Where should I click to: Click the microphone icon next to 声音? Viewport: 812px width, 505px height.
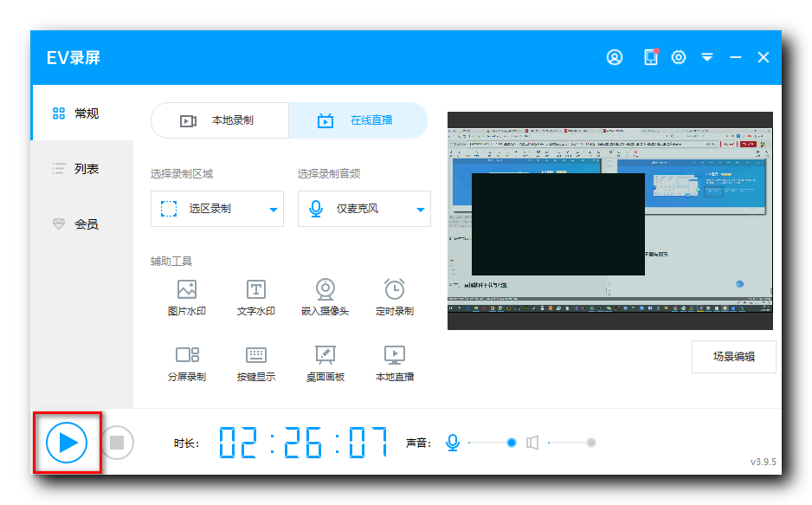click(451, 442)
